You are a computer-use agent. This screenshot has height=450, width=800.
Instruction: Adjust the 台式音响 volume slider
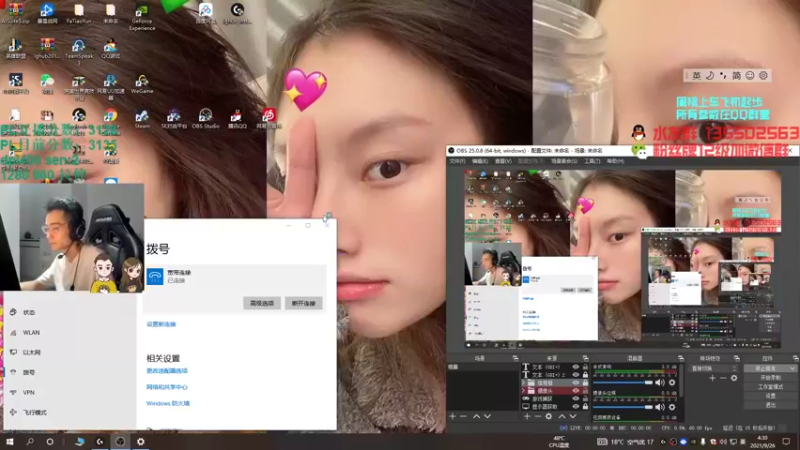pyautogui.click(x=623, y=382)
